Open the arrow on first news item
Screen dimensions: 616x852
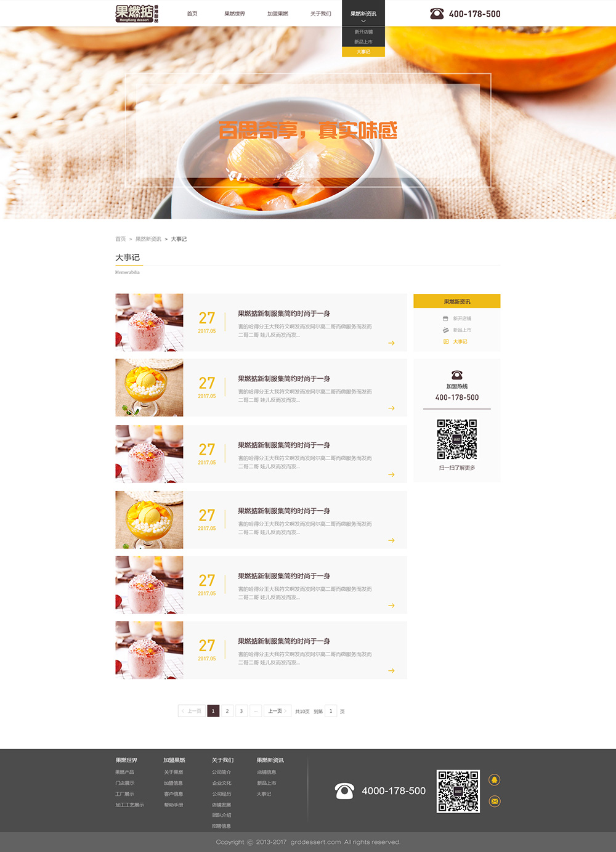pos(391,343)
